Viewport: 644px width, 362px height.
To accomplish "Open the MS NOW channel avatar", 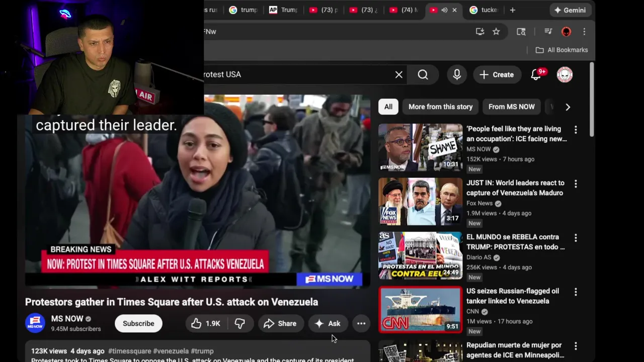I will [x=35, y=323].
